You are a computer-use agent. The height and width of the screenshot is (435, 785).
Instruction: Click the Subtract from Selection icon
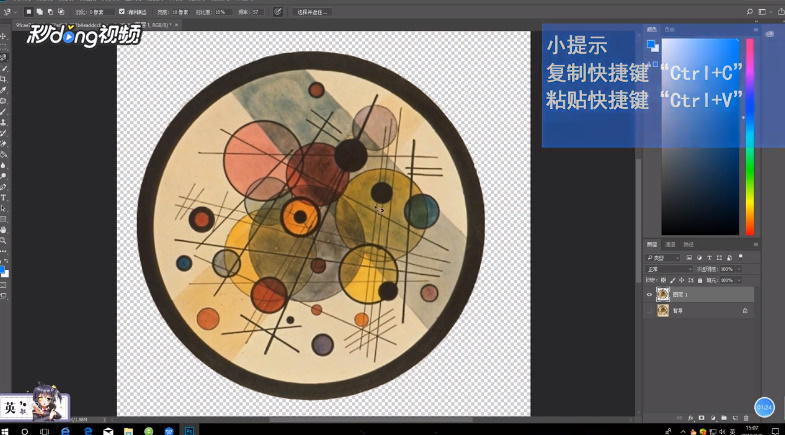point(51,12)
